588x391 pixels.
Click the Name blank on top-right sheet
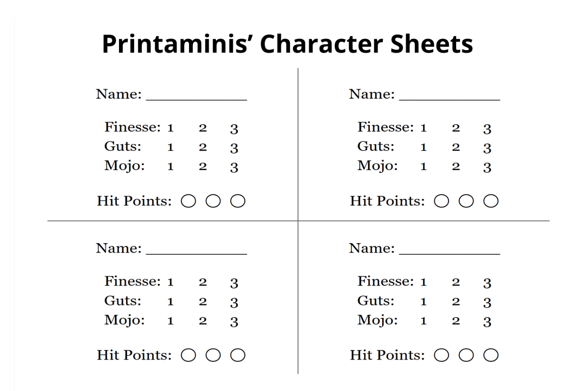tap(449, 95)
